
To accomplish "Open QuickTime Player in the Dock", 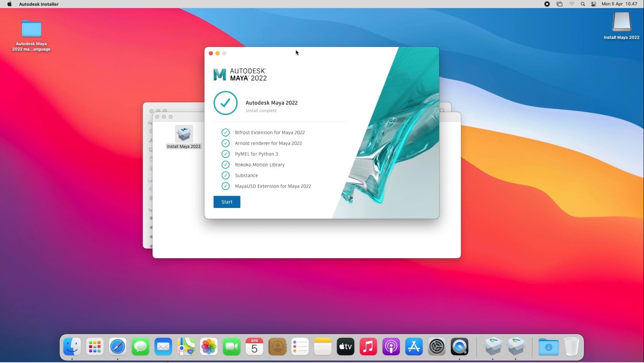I will tap(460, 347).
